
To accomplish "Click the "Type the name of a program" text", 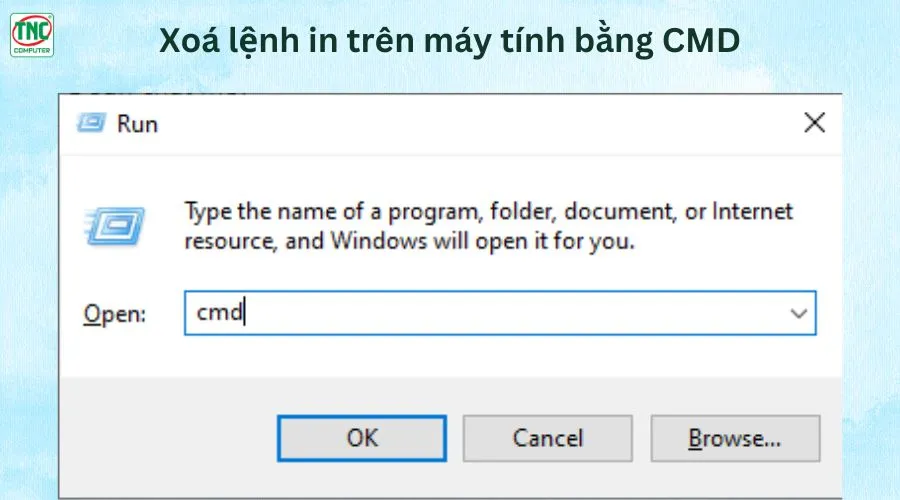I will 332,212.
